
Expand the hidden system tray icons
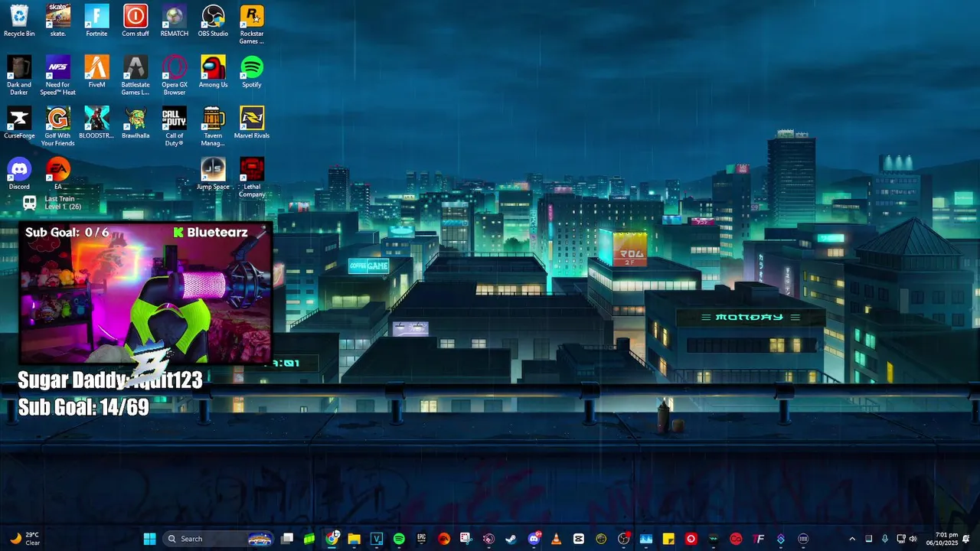pyautogui.click(x=852, y=539)
